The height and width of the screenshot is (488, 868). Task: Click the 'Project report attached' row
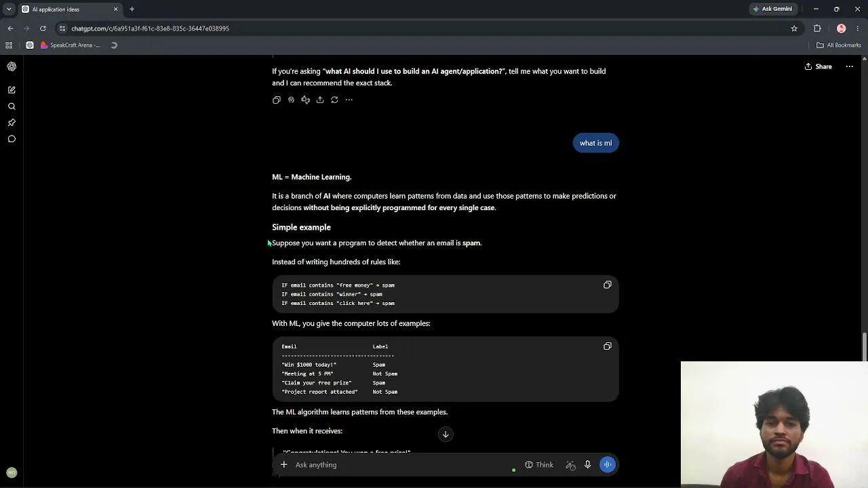click(x=339, y=392)
